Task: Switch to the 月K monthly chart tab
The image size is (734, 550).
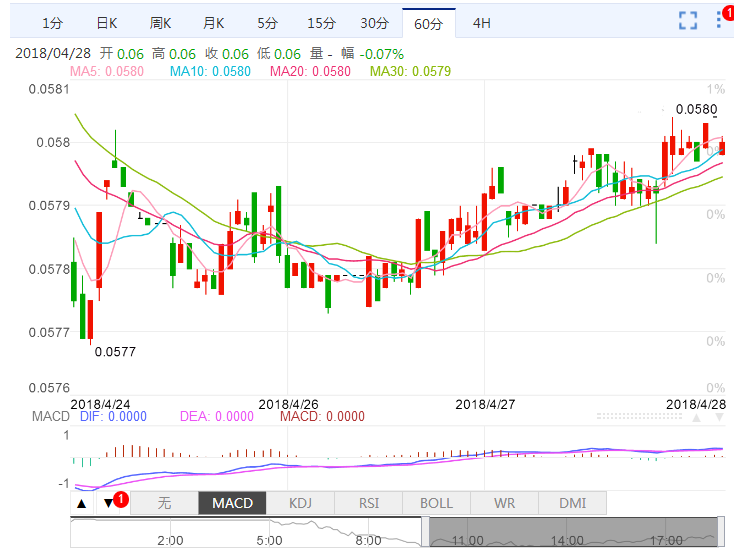Action: click(213, 23)
